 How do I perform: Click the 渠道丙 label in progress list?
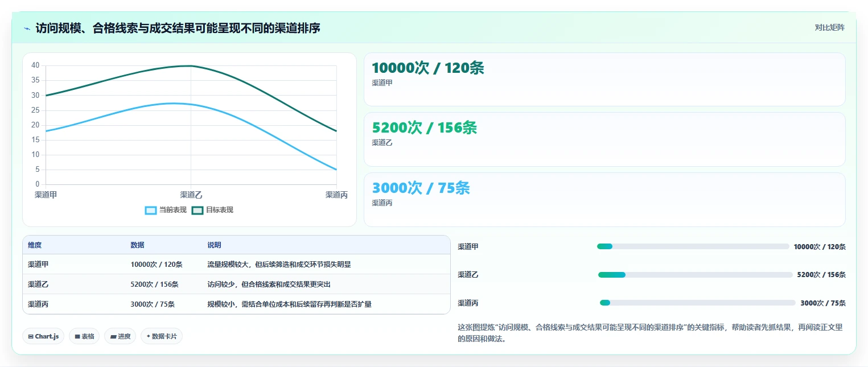(x=468, y=303)
